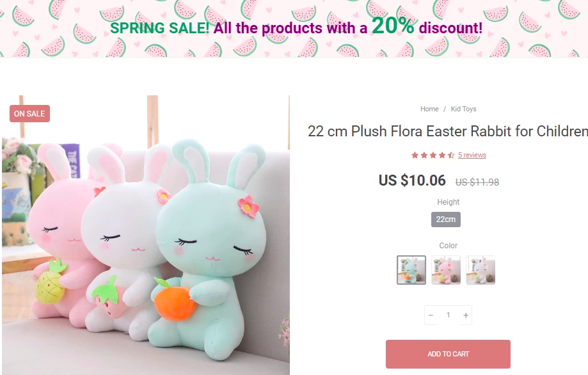The height and width of the screenshot is (375, 588).
Task: Choose the pink rabbit color swatch
Action: [446, 269]
